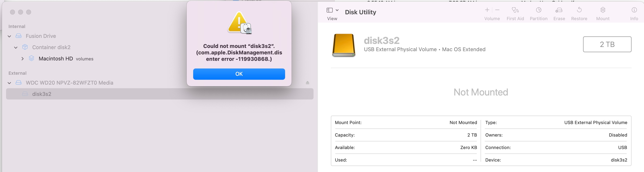The height and width of the screenshot is (172, 644).
Task: Click the Disk Utility window title
Action: coord(360,12)
